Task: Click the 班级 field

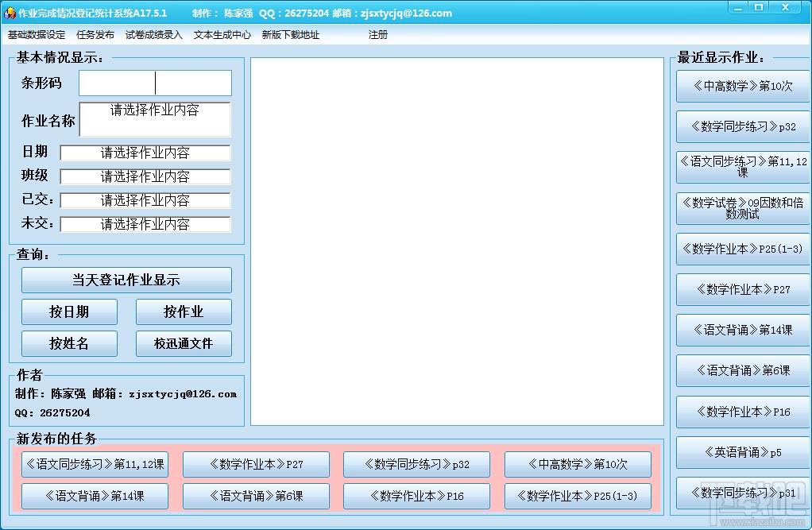Action: (x=145, y=176)
